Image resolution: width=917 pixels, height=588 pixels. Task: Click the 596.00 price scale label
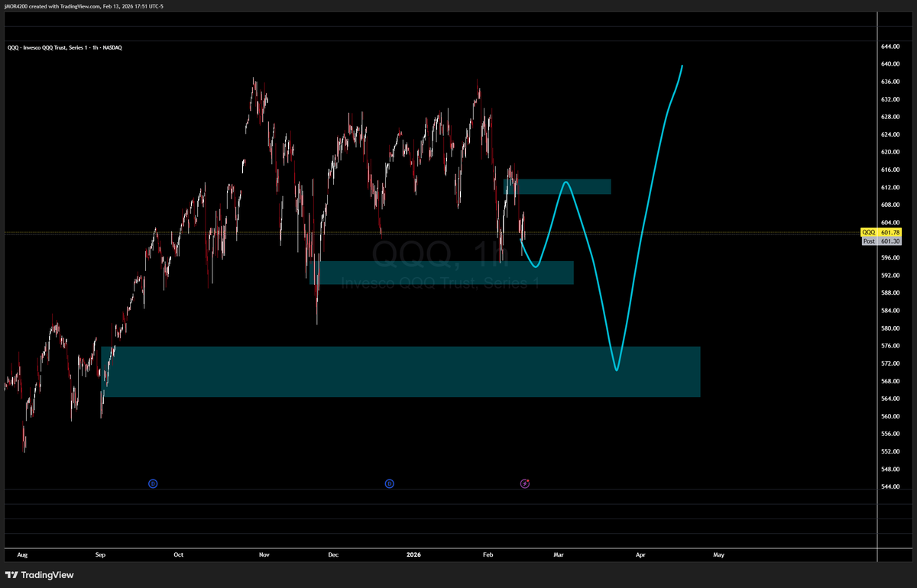891,257
